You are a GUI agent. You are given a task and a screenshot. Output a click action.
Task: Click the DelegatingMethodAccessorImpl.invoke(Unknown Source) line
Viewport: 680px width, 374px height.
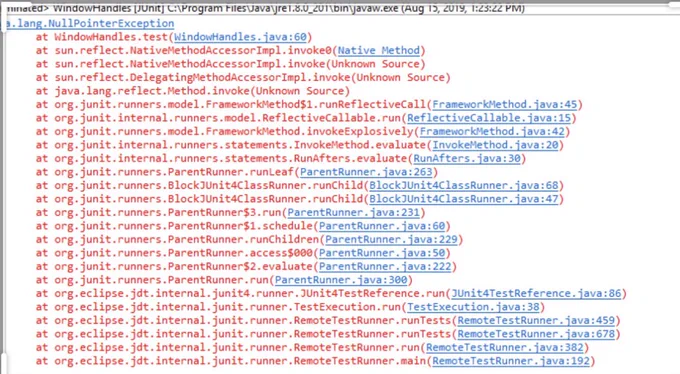coord(243,78)
